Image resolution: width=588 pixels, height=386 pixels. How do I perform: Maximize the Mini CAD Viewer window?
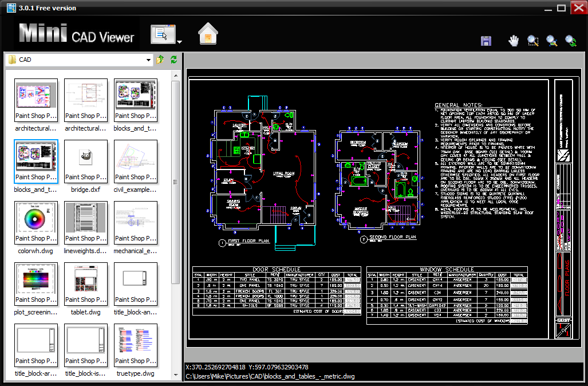(561, 8)
